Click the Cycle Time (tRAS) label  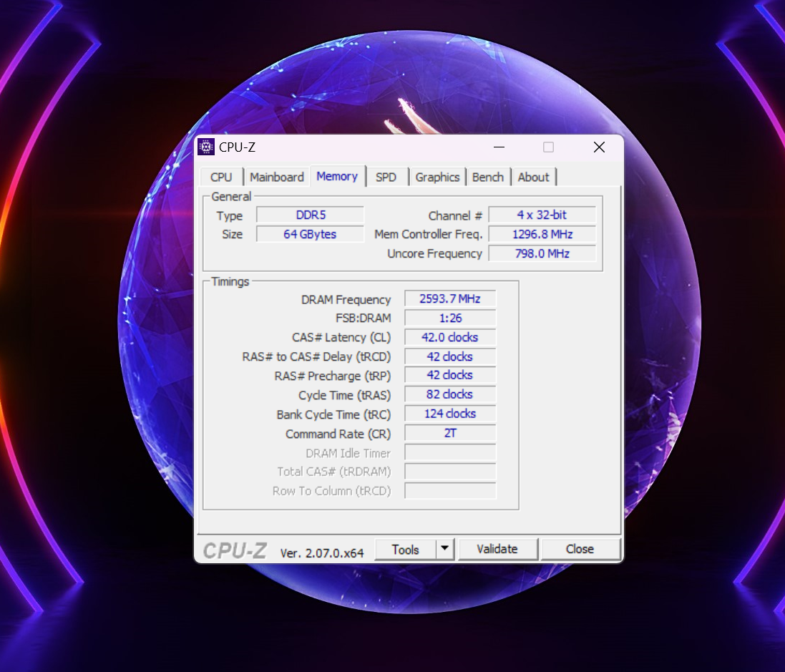click(x=344, y=396)
